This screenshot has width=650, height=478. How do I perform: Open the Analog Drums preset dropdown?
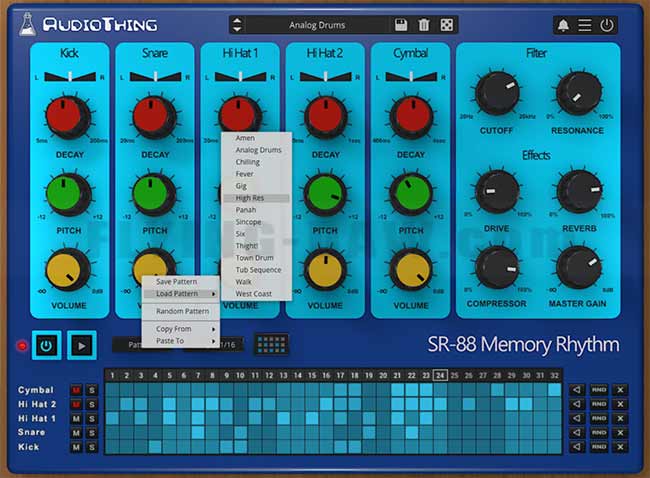317,25
